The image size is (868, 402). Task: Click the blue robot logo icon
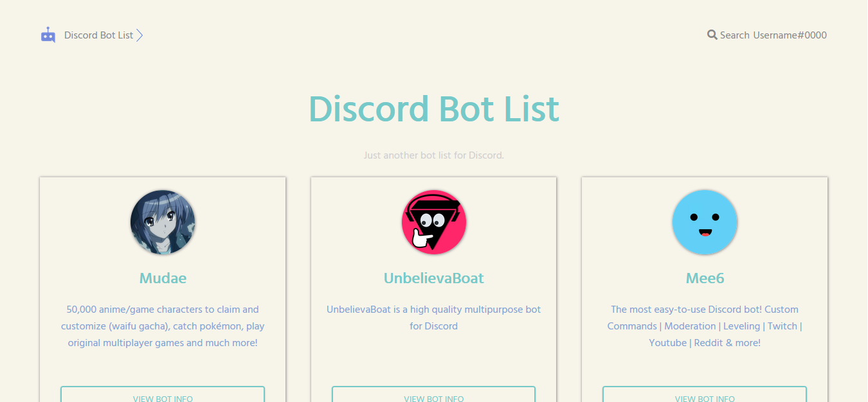(x=48, y=35)
